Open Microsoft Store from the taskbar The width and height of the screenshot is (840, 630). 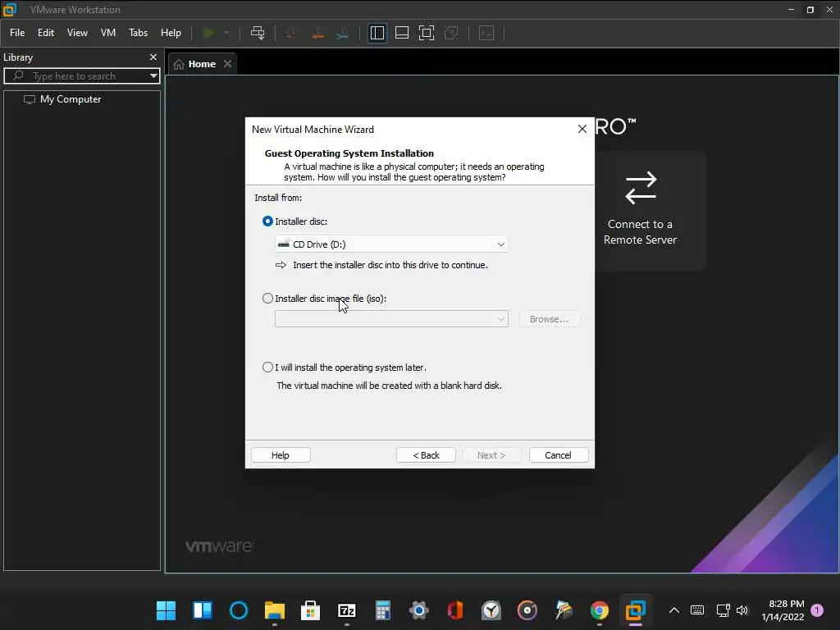[x=310, y=610]
